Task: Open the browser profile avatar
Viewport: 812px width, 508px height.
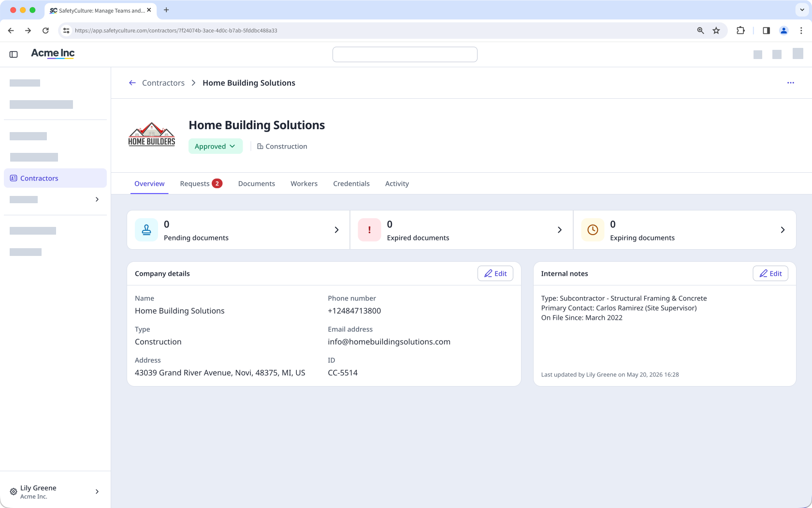Action: 784,30
